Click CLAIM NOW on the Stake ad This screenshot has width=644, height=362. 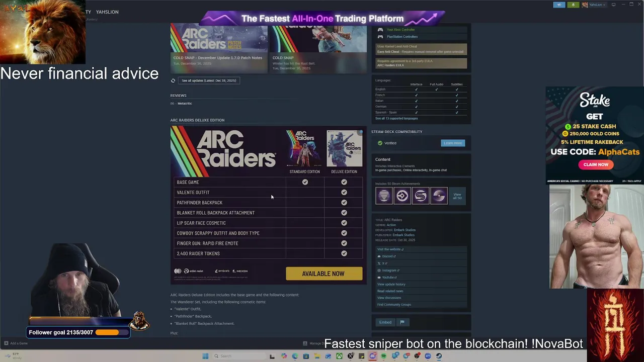click(x=596, y=164)
